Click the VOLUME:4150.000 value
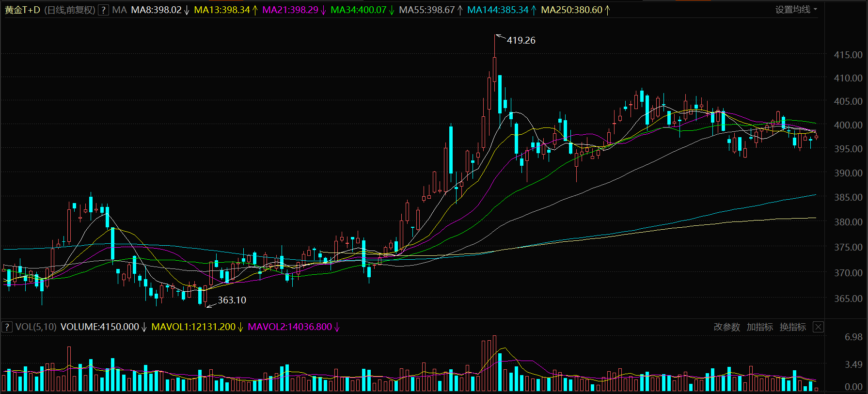The width and height of the screenshot is (868, 394). coord(99,327)
